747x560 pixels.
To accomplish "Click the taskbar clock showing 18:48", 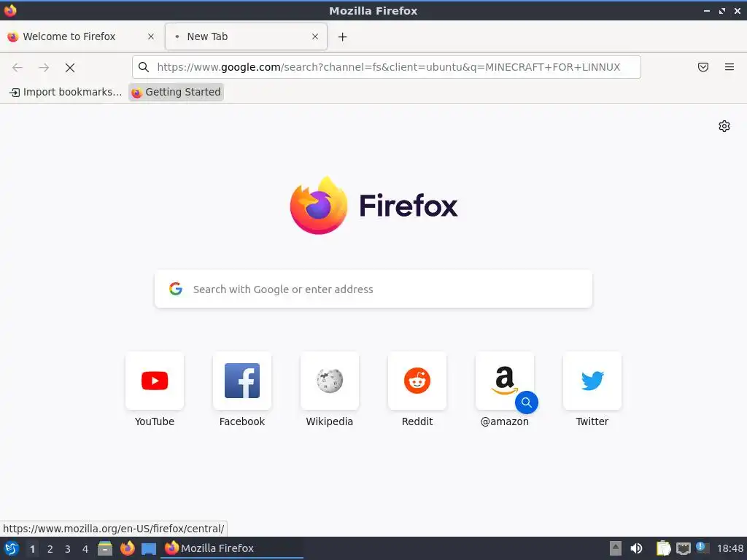I will [x=729, y=548].
